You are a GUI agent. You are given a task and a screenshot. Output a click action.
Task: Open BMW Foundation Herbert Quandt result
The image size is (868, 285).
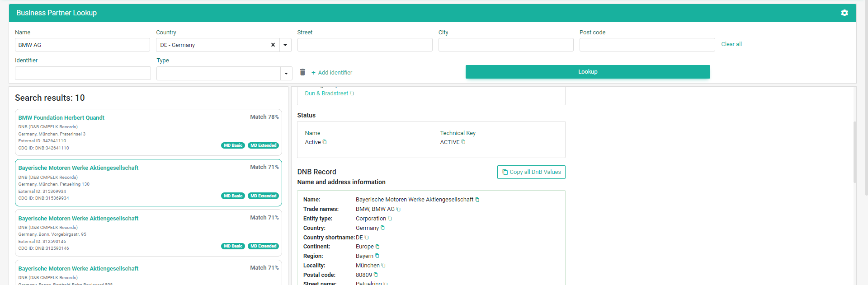(x=61, y=118)
